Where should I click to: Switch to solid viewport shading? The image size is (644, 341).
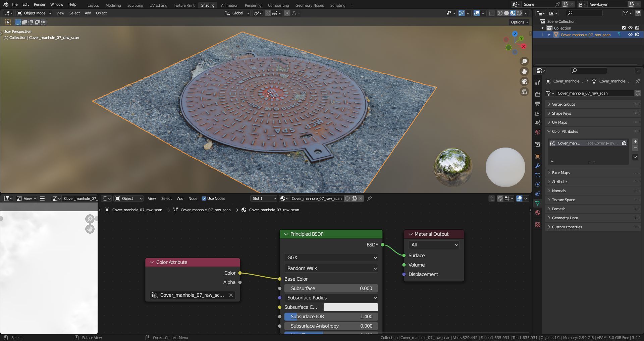tap(506, 13)
